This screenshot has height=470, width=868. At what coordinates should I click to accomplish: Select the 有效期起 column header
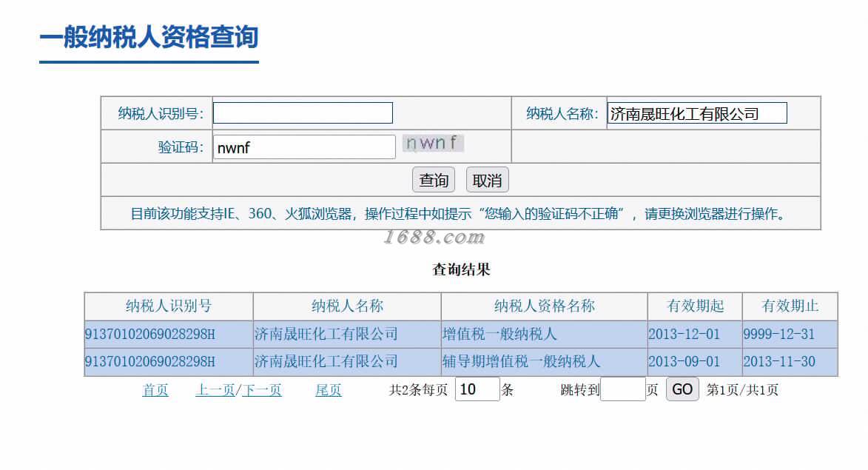click(695, 306)
